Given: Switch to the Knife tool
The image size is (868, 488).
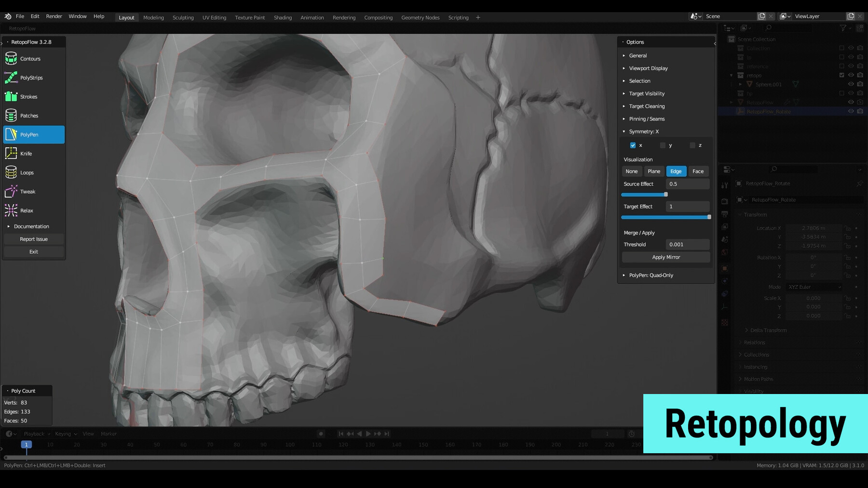Looking at the screenshot, I should 27,153.
